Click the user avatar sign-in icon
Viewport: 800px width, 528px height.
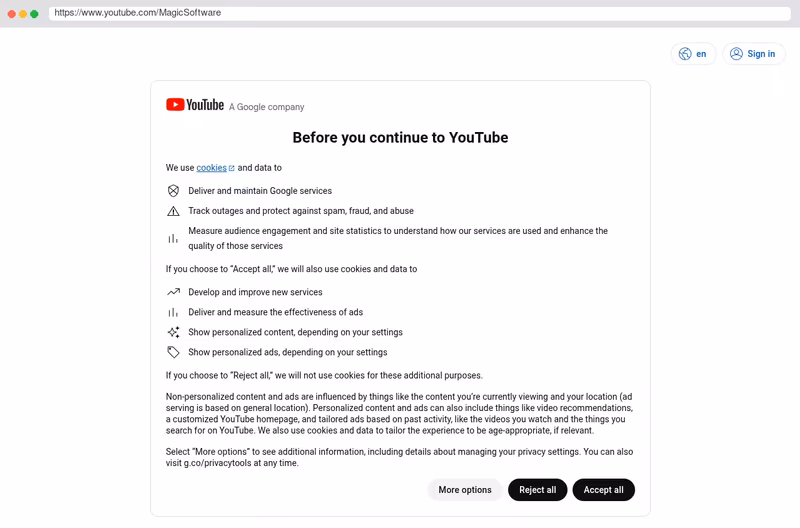coord(736,54)
